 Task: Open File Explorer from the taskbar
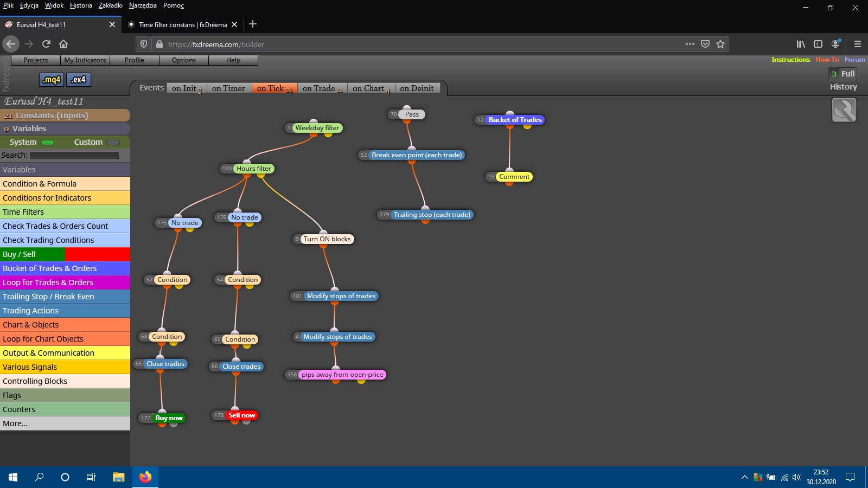click(119, 477)
